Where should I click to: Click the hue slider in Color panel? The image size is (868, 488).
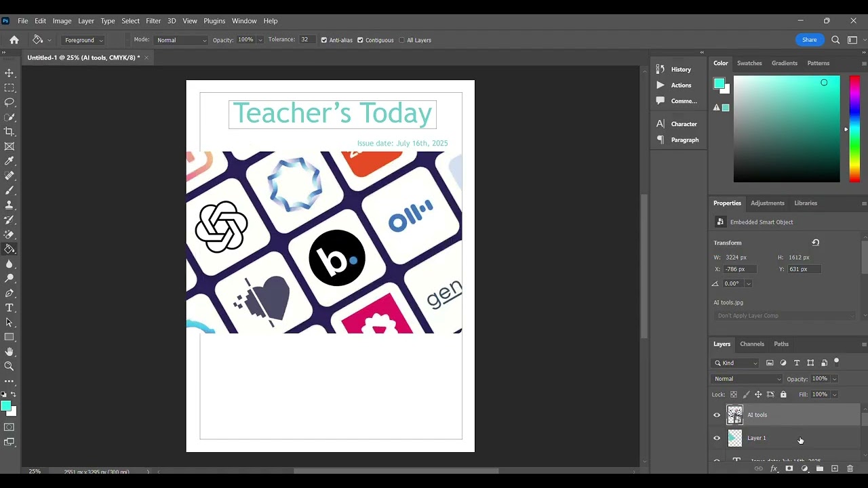pos(854,129)
